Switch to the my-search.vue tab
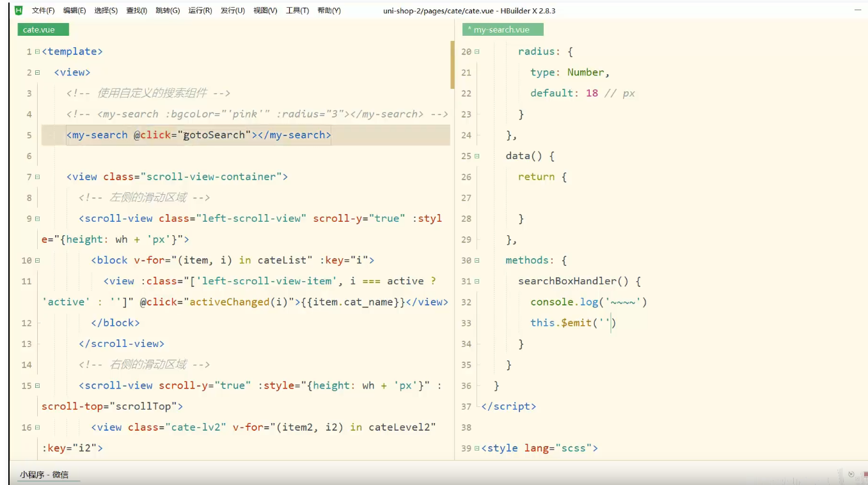 502,29
